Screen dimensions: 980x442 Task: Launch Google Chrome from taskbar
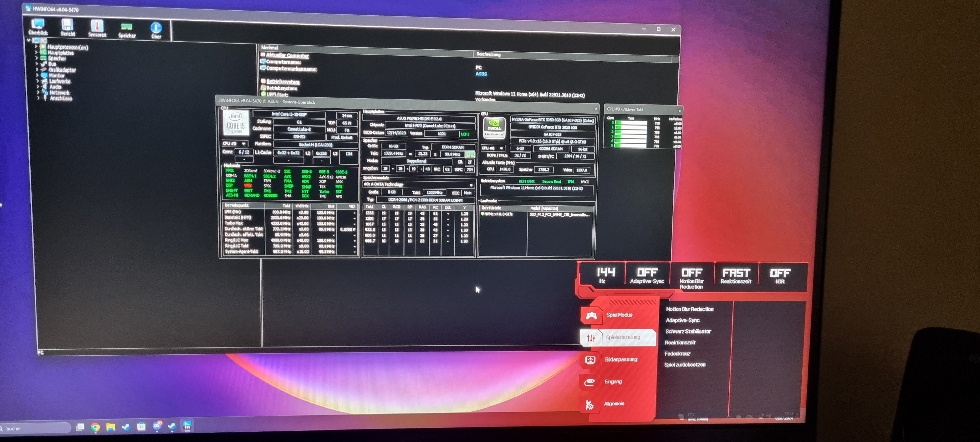coord(95,427)
